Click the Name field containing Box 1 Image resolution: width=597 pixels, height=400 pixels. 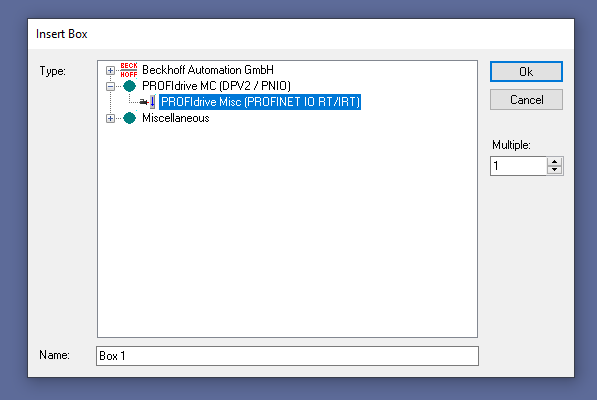287,356
